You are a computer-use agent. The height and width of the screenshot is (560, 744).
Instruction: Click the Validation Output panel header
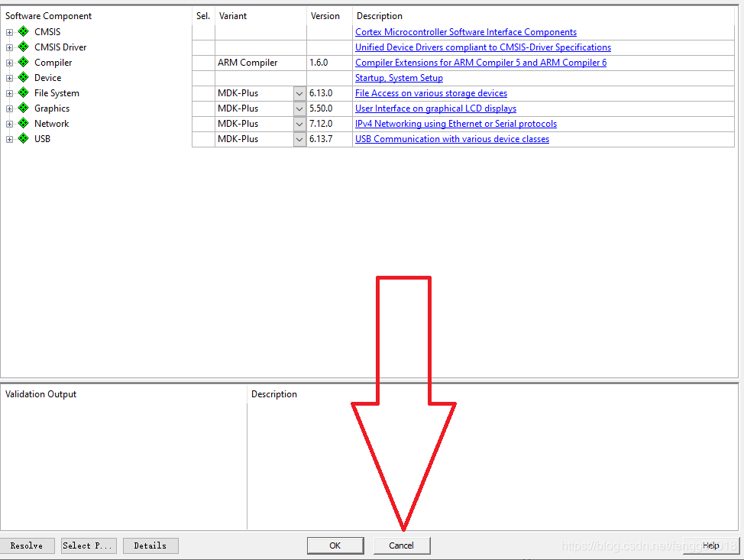coord(40,394)
